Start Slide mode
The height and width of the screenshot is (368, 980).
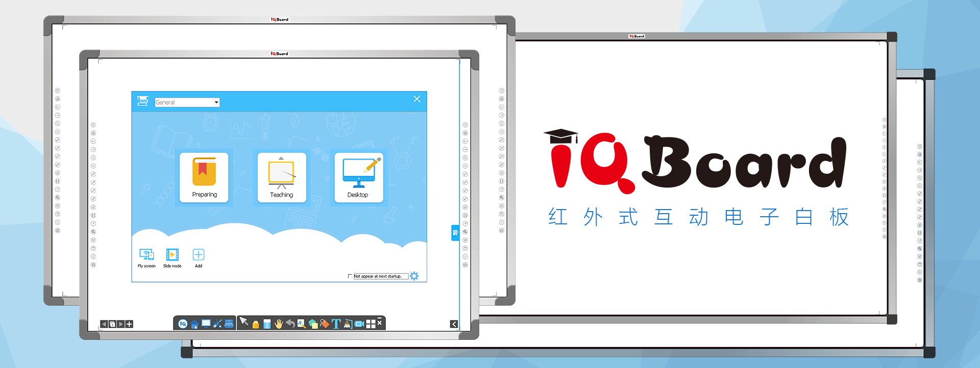173,258
